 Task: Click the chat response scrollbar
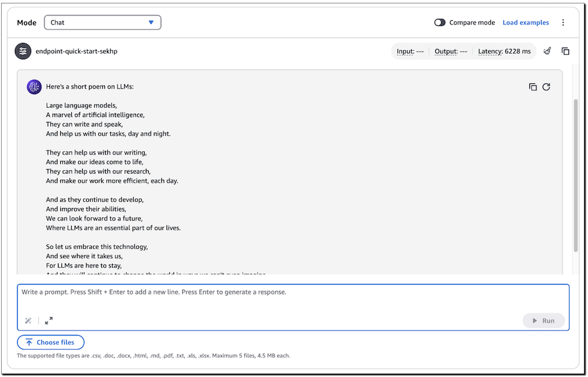575,172
